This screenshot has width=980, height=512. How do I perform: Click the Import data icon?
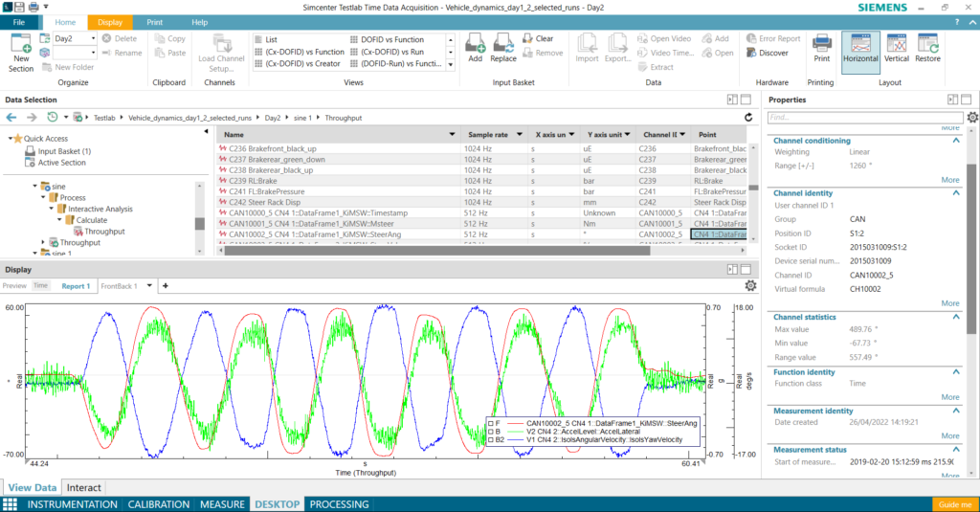[587, 43]
